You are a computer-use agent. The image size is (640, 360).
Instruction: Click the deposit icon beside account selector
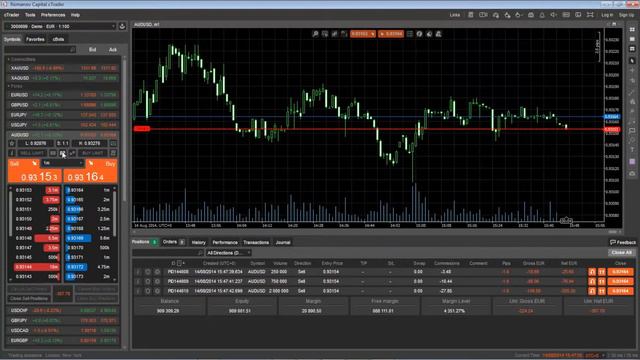(x=122, y=27)
